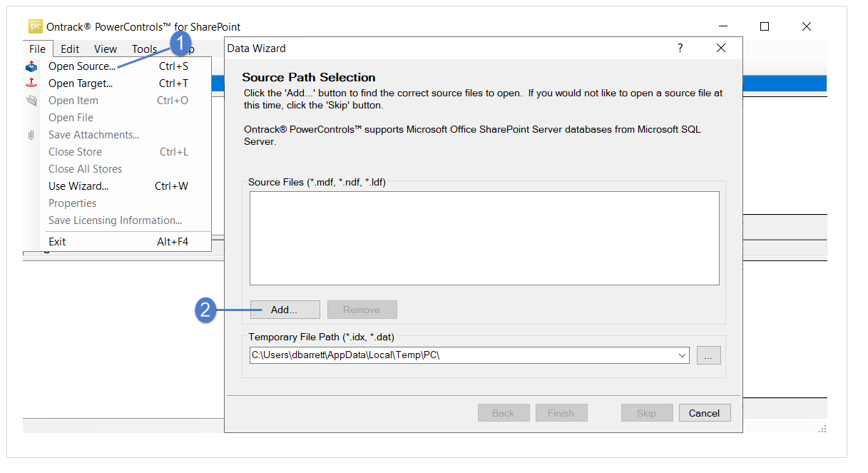Click the 'Source Path Selection' heading
The width and height of the screenshot is (868, 473).
coord(309,77)
